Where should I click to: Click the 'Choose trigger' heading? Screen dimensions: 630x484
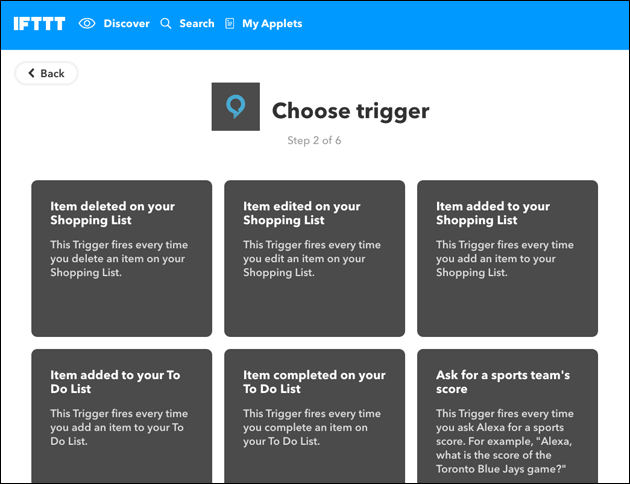[350, 110]
